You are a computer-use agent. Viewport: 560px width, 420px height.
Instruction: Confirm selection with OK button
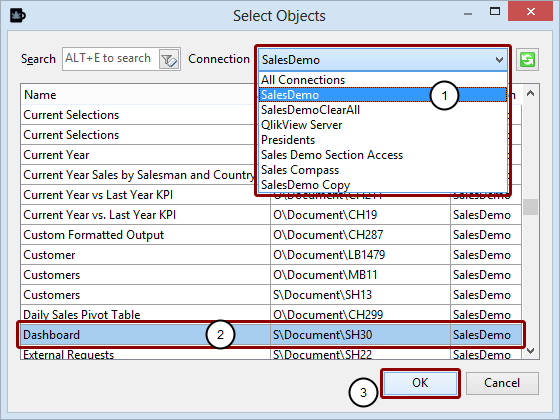coord(420,383)
